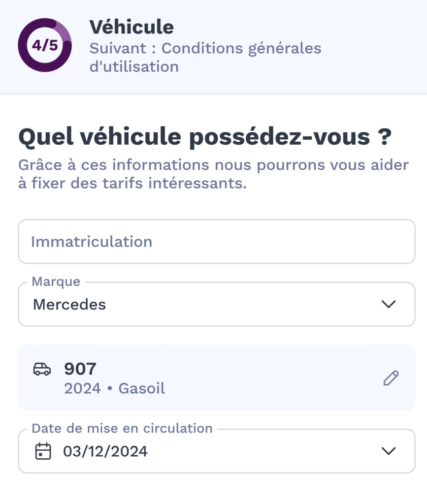Click the 907 model name
The width and height of the screenshot is (427, 504).
[x=80, y=369]
